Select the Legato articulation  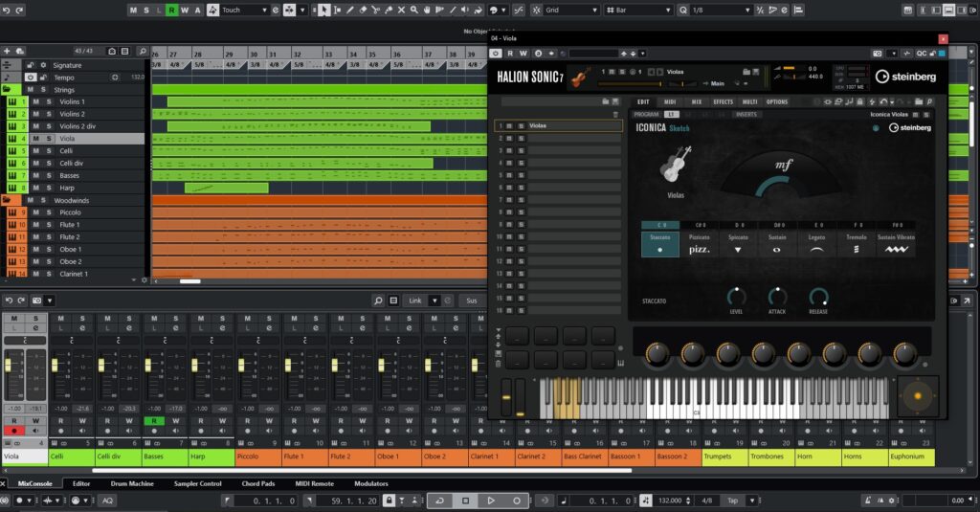[x=816, y=244]
